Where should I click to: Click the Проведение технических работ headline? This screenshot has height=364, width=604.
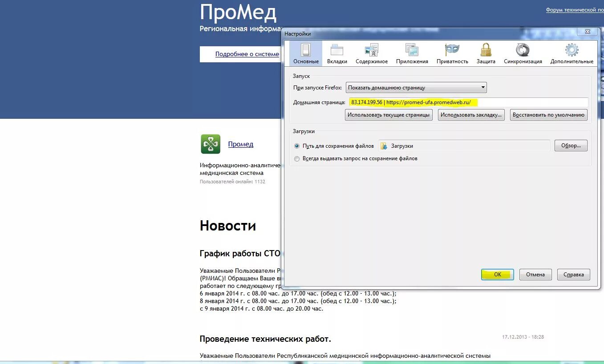pyautogui.click(x=265, y=339)
